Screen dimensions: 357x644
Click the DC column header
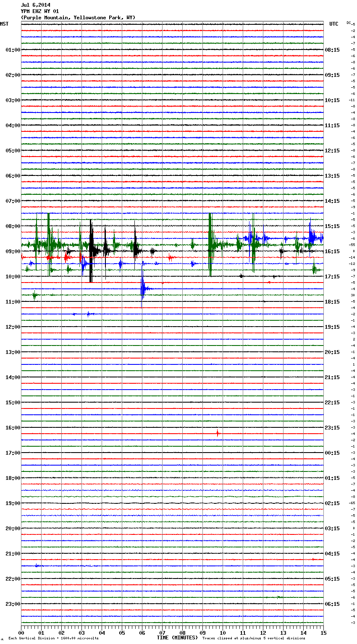tap(349, 23)
